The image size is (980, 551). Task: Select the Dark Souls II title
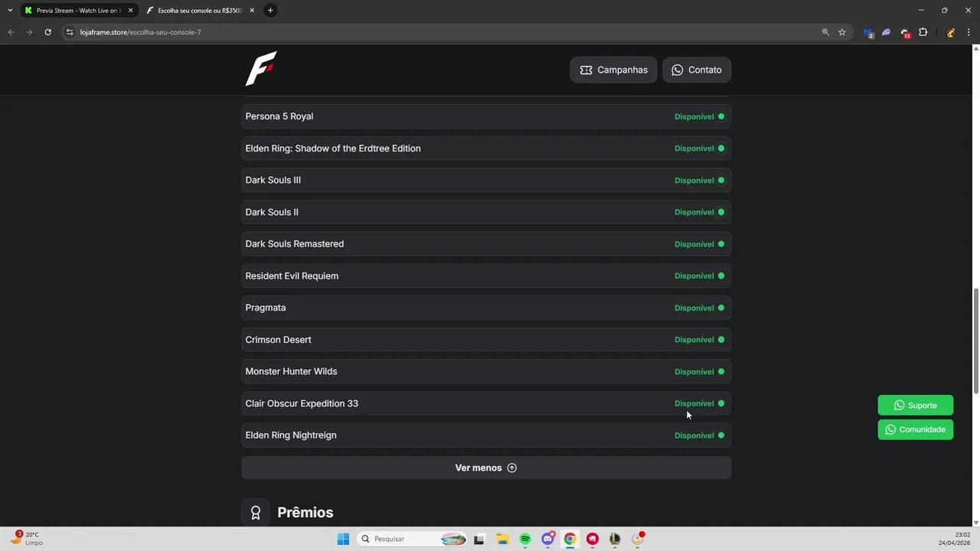tap(272, 212)
